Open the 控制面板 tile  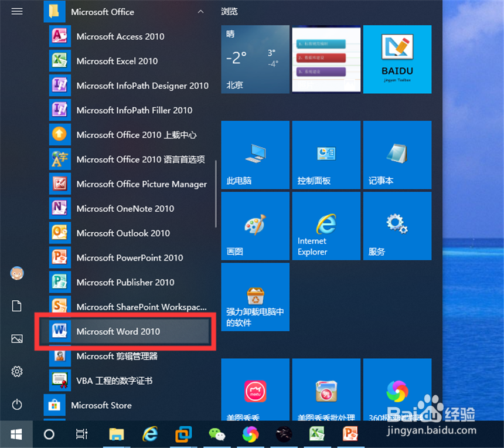click(x=326, y=155)
